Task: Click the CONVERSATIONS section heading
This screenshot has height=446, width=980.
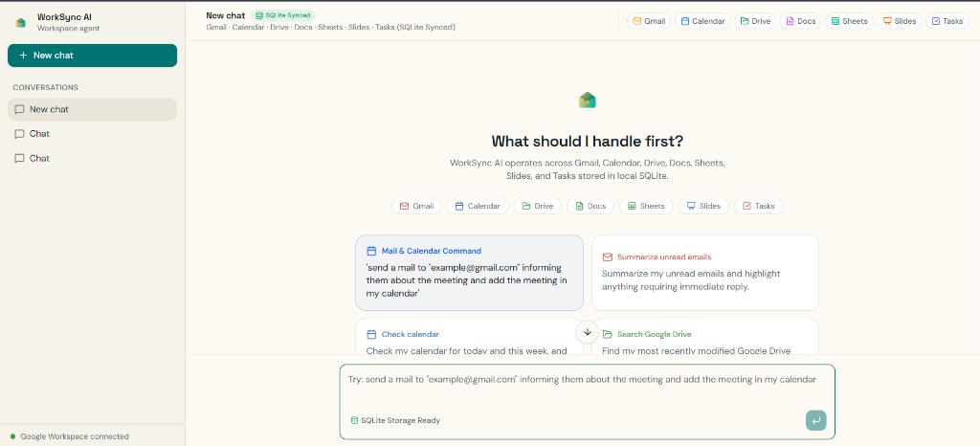Action: [45, 87]
